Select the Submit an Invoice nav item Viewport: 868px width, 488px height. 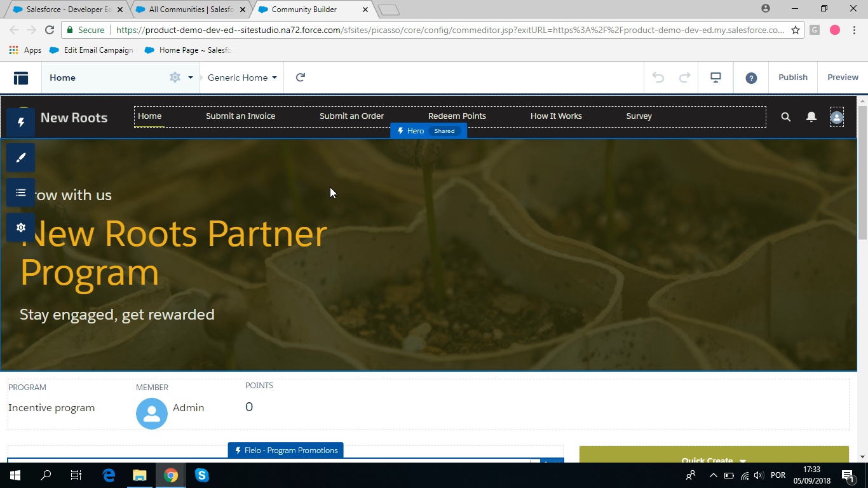point(241,116)
